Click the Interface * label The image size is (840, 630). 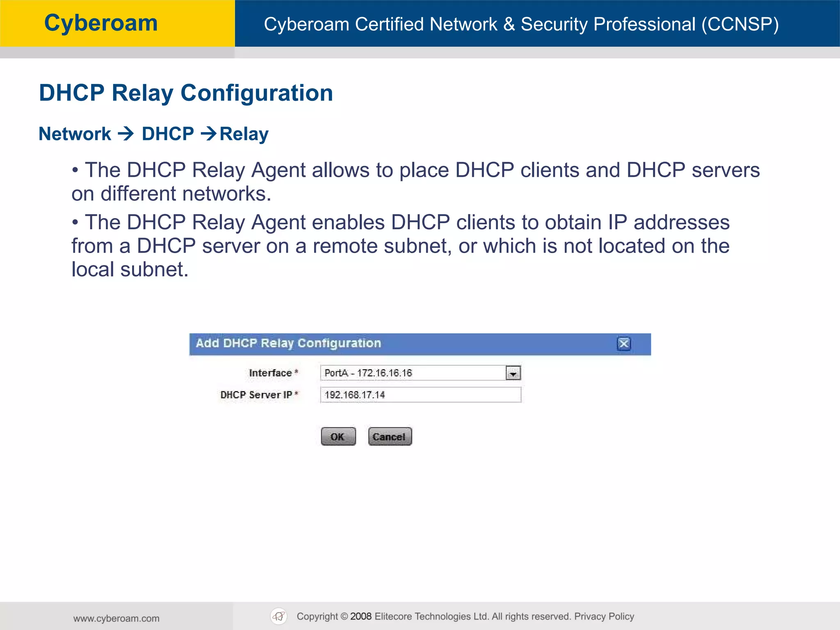click(x=274, y=373)
